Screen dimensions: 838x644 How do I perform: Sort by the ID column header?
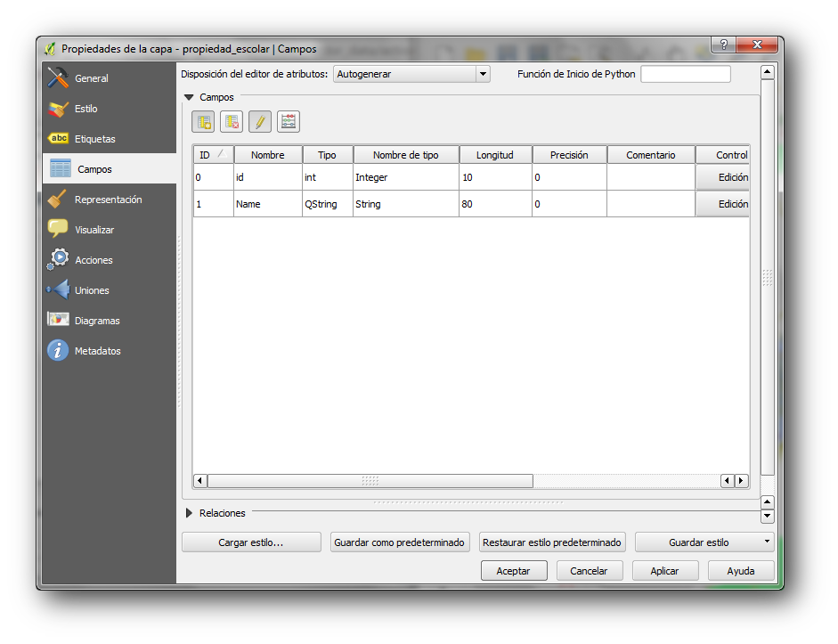[213, 155]
